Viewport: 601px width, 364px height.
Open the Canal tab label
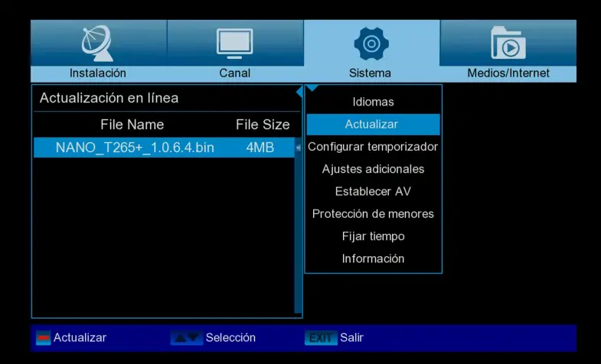(x=234, y=73)
